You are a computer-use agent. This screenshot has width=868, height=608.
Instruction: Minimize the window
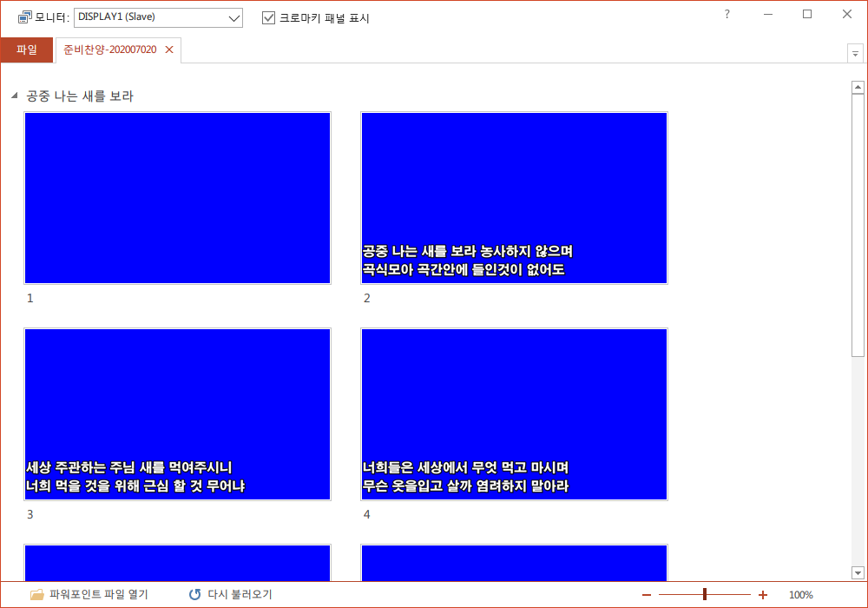(x=768, y=15)
